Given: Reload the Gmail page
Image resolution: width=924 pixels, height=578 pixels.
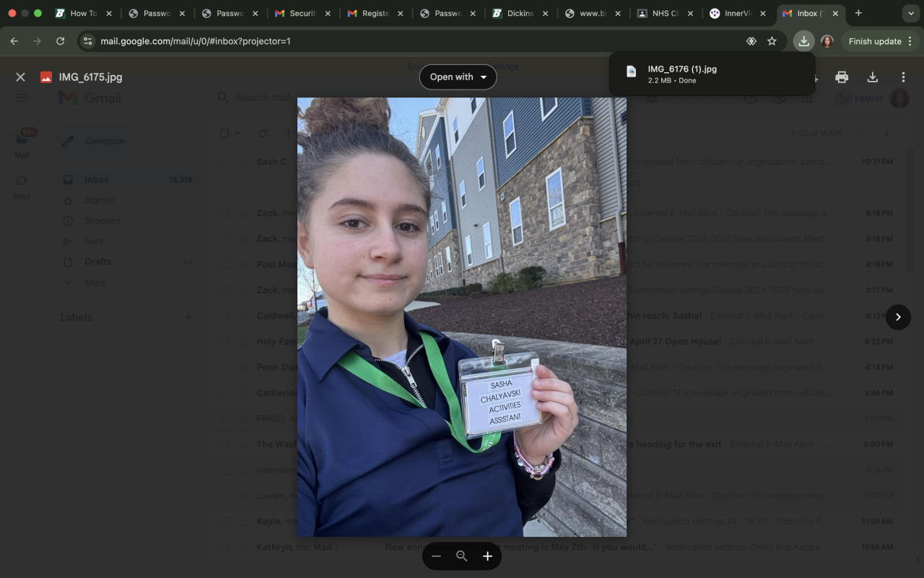Looking at the screenshot, I should point(61,41).
